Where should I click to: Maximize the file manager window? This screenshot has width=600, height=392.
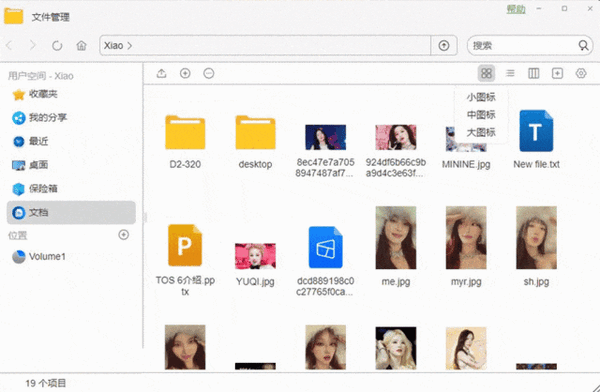(x=564, y=8)
